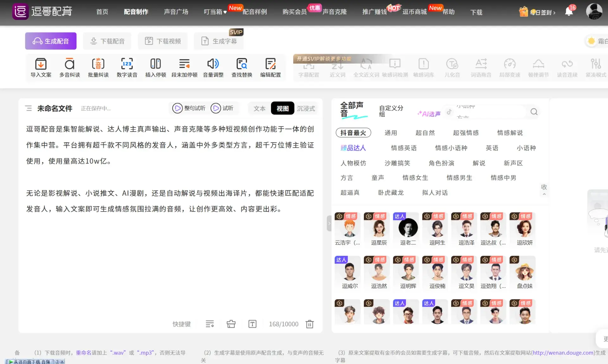
Task: Switch editor to 文本 mode
Action: click(x=259, y=108)
